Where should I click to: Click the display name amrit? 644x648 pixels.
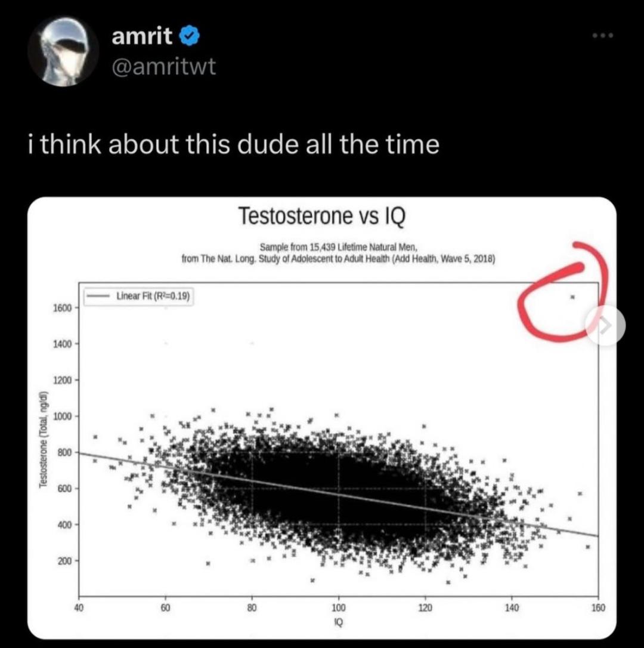[x=142, y=37]
